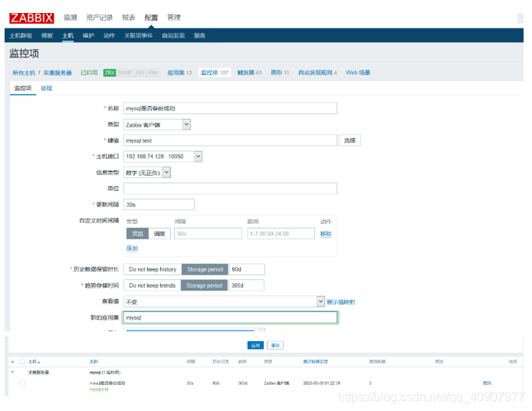Click the SNMP availability badge
532x411 pixels.
tap(125, 73)
